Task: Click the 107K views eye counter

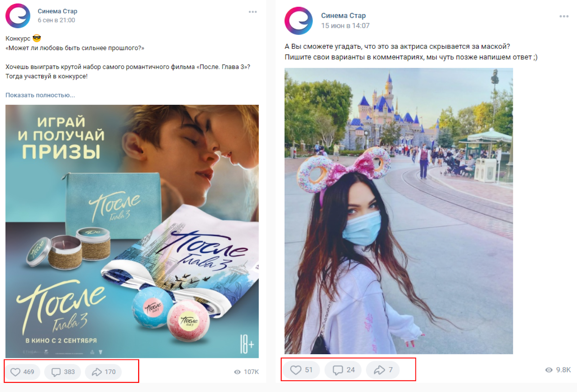Action: 247,372
